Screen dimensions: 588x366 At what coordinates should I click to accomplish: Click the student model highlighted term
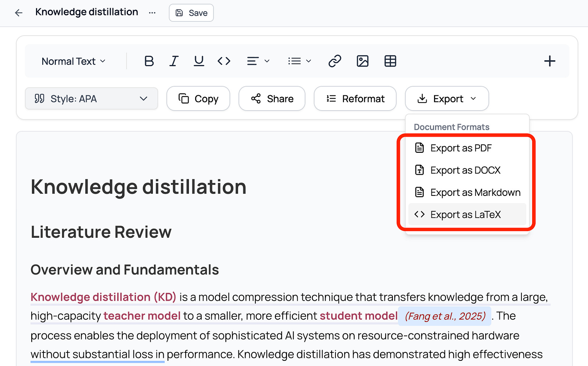(x=359, y=316)
